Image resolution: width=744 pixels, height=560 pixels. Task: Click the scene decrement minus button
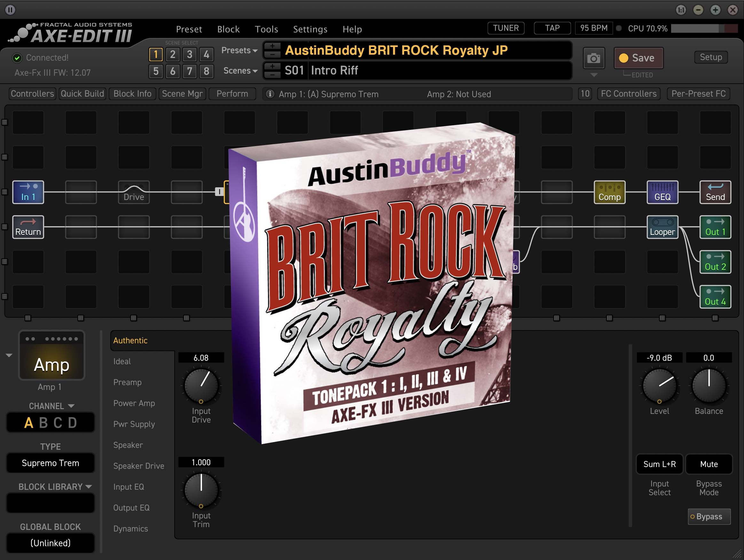(272, 75)
